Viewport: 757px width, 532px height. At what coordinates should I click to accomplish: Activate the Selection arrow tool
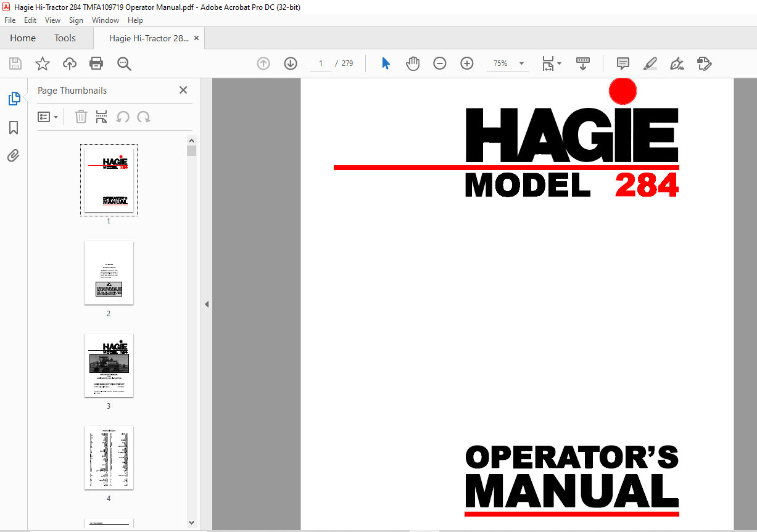pos(386,63)
